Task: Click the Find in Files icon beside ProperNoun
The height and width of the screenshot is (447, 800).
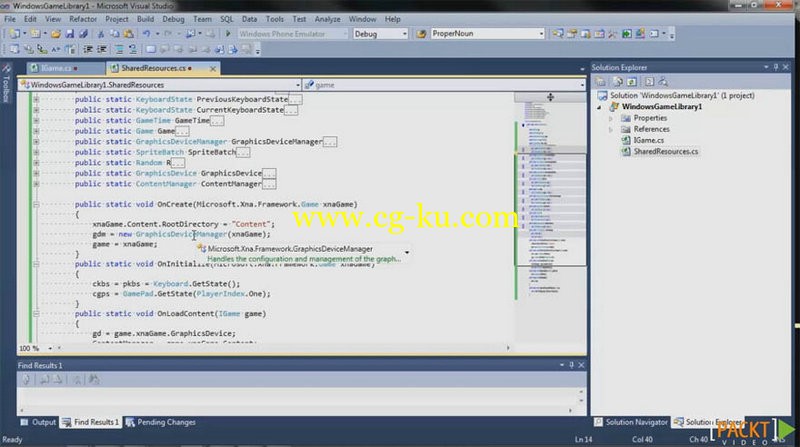Action: pos(421,34)
